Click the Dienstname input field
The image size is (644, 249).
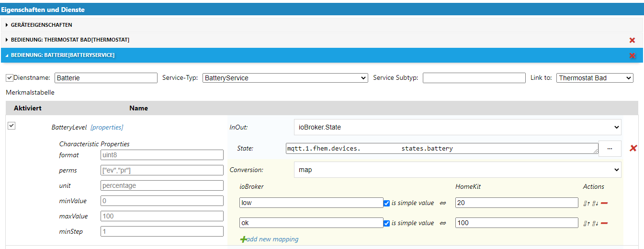tap(106, 78)
